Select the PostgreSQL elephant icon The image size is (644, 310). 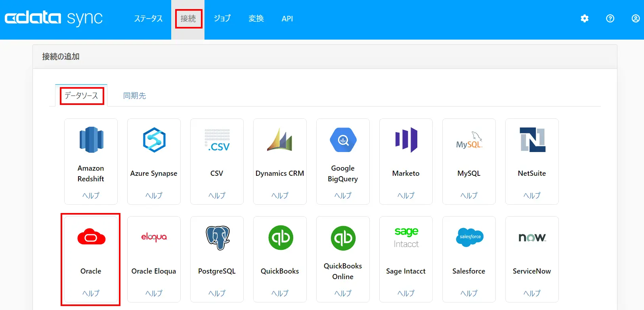(x=218, y=238)
